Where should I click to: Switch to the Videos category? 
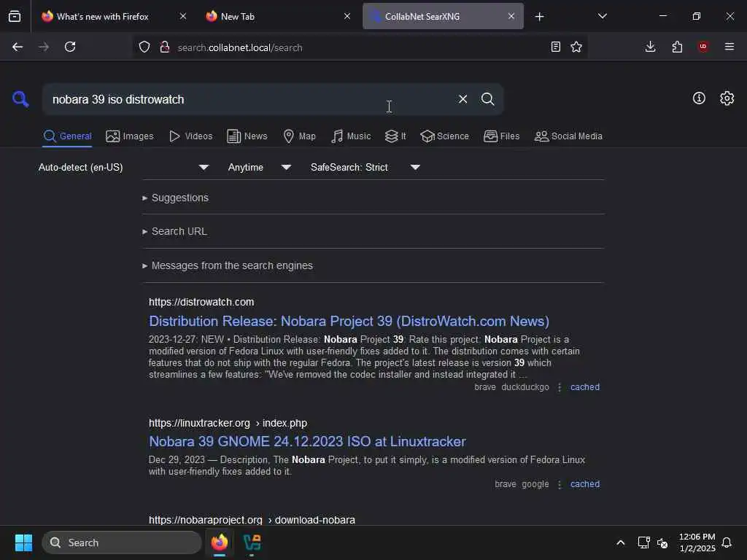(191, 136)
